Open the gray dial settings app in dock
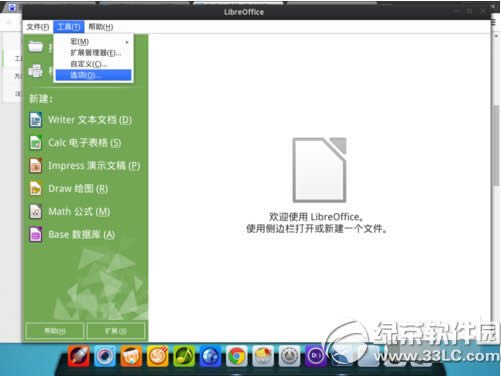This screenshot has width=501, height=376. click(289, 356)
